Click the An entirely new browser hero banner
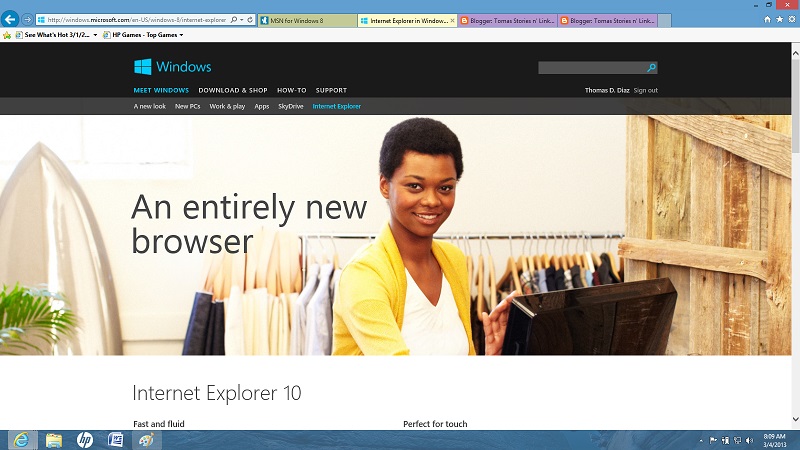The image size is (800, 450). coord(395,235)
